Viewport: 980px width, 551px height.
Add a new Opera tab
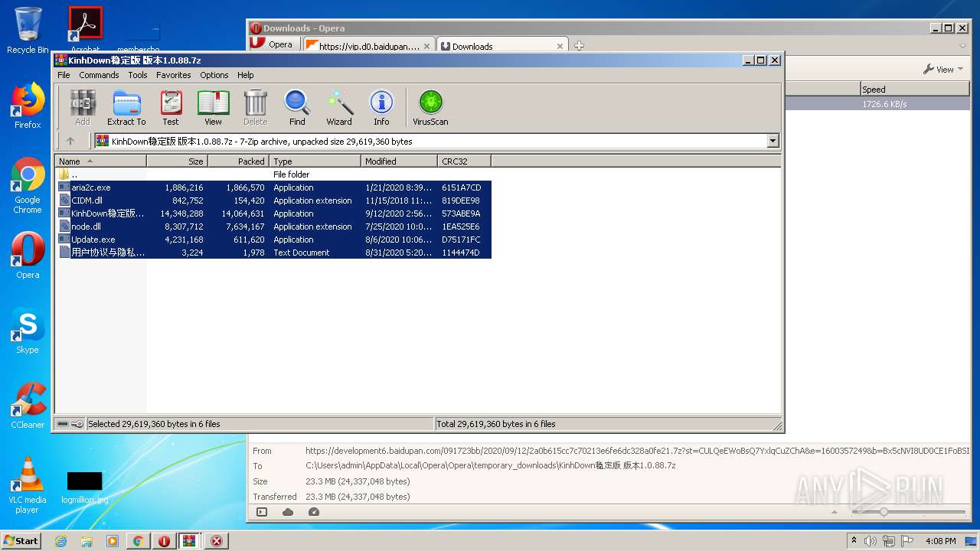click(x=579, y=45)
